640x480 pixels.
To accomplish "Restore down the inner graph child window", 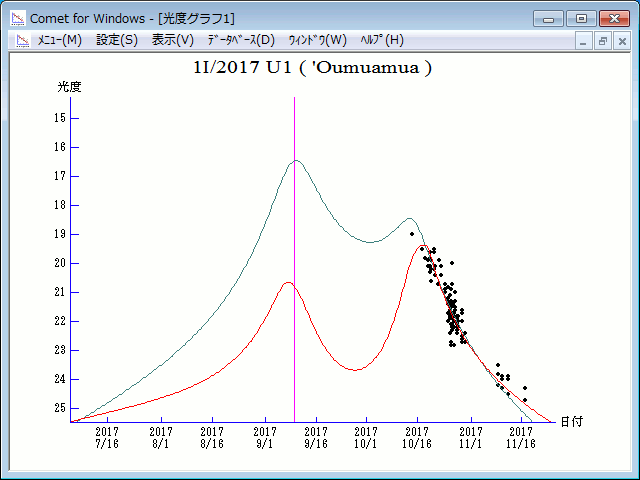I will point(603,41).
